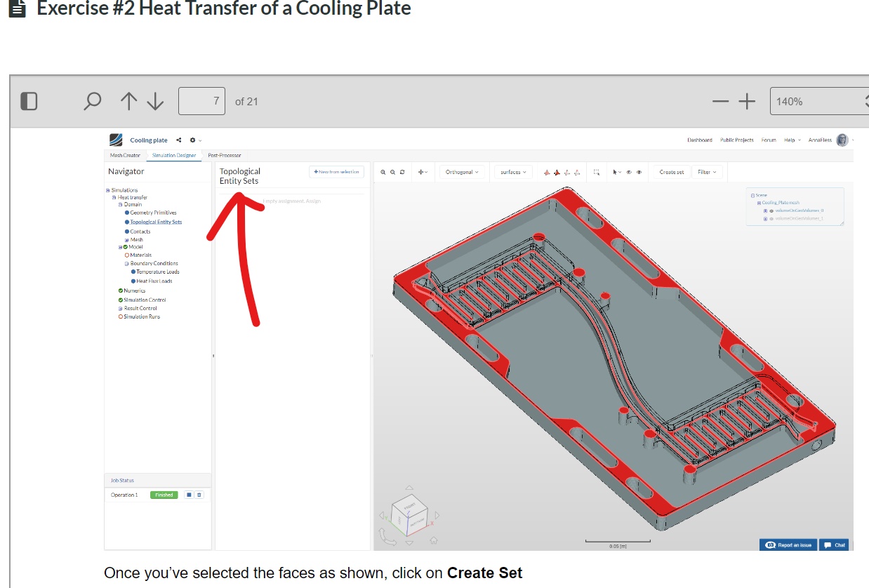869x588 pixels.
Task: Select Numerics in Navigator tree
Action: tap(134, 290)
